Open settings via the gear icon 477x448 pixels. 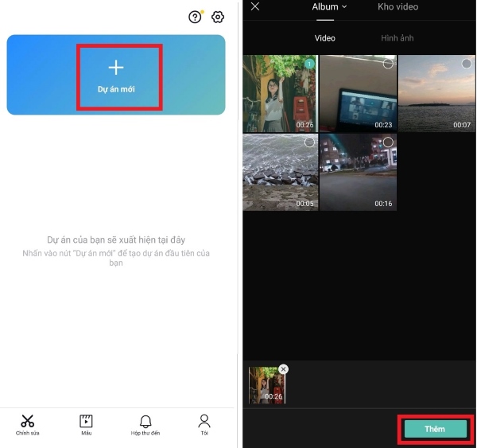(x=218, y=18)
